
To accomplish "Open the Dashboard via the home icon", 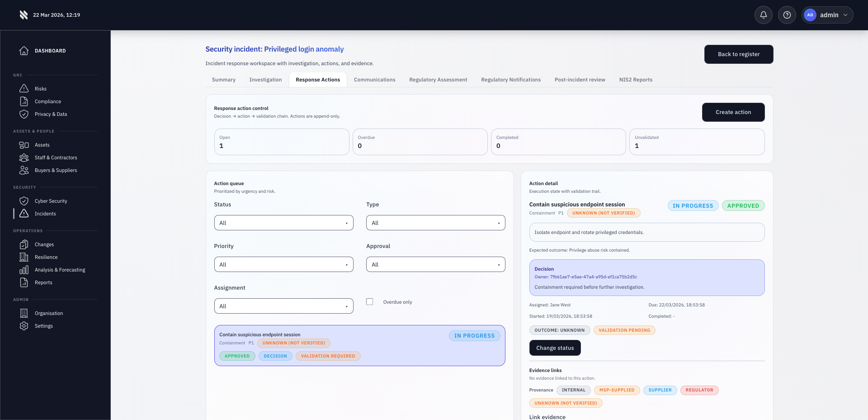I will point(24,50).
